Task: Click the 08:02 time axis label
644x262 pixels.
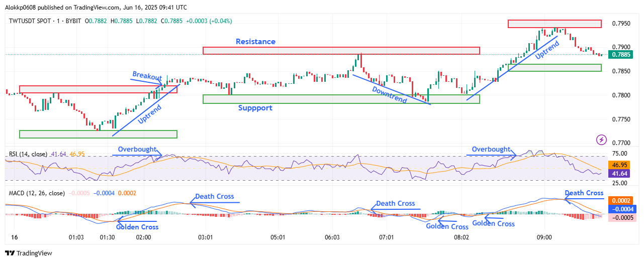Action: pos(461,236)
